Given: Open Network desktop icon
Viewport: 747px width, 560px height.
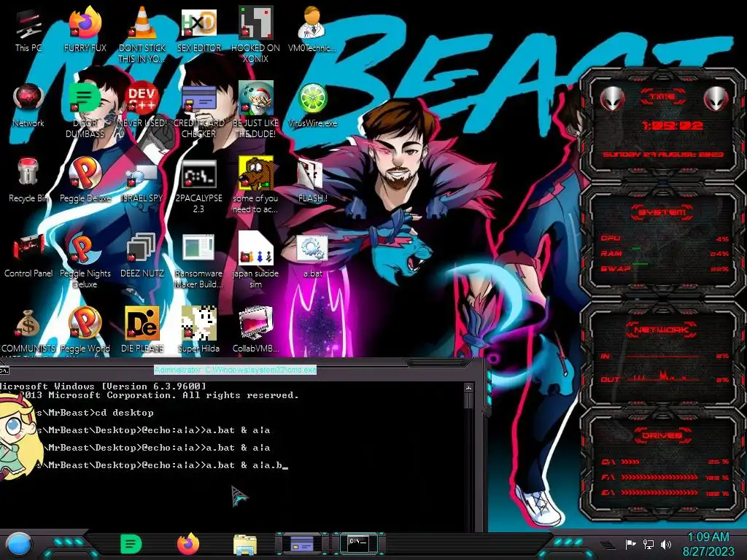Looking at the screenshot, I should pos(28,106).
